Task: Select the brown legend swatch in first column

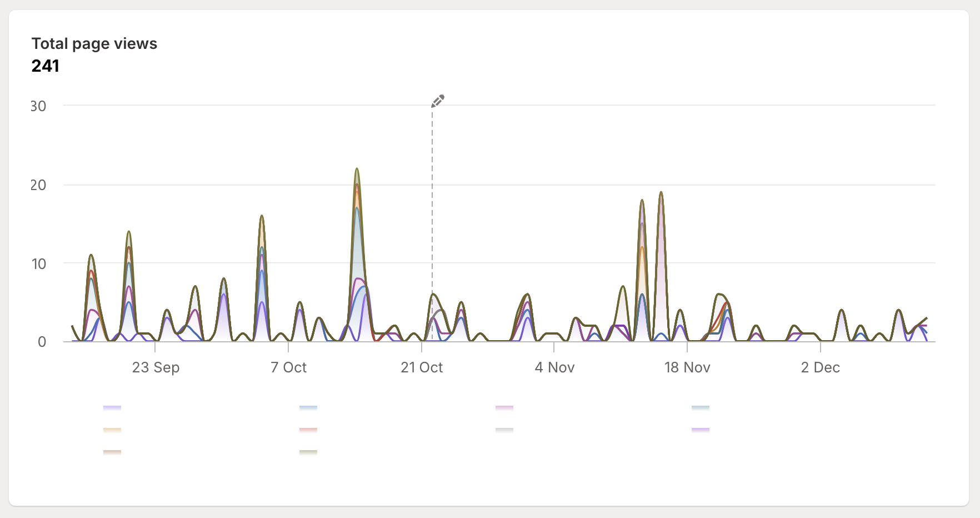Action: tap(112, 452)
